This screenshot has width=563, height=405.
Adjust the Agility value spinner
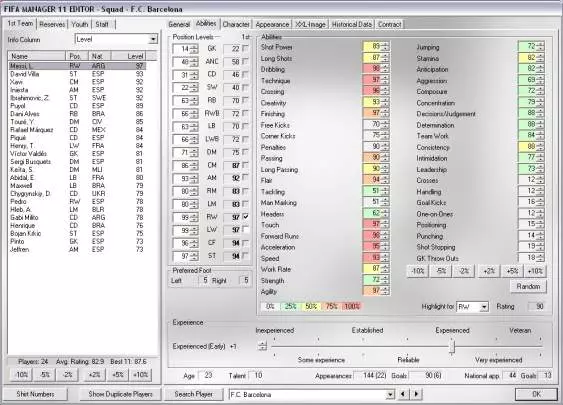click(x=385, y=290)
